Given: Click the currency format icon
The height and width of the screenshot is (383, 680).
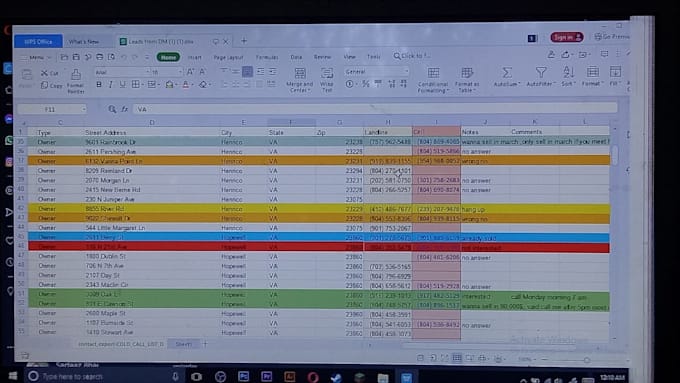Looking at the screenshot, I should tap(350, 84).
